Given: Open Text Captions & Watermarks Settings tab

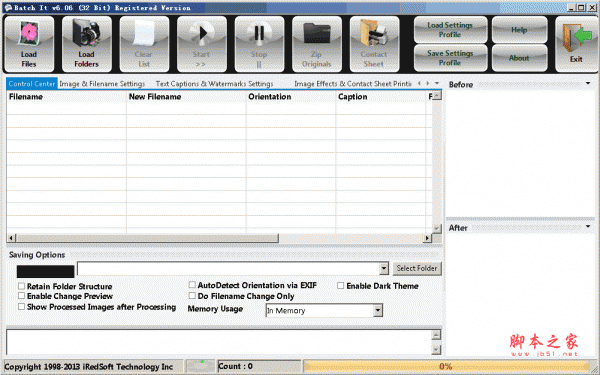Looking at the screenshot, I should pos(214,83).
